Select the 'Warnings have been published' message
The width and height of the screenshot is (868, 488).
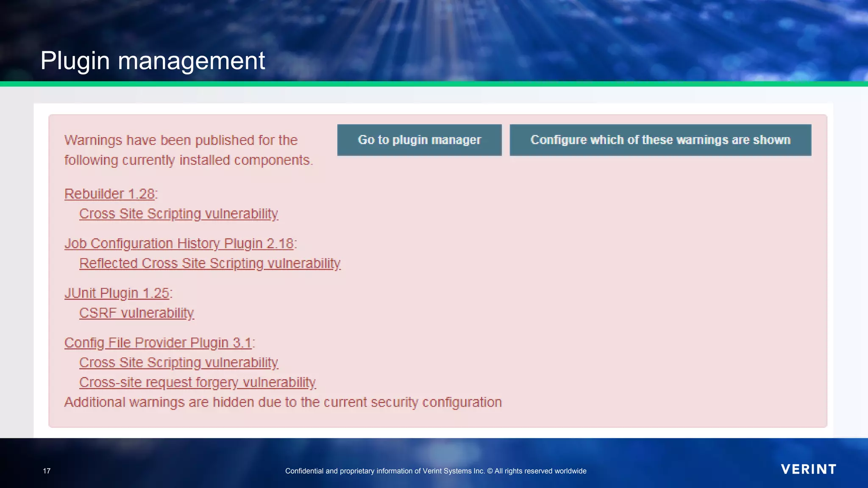[189, 150]
